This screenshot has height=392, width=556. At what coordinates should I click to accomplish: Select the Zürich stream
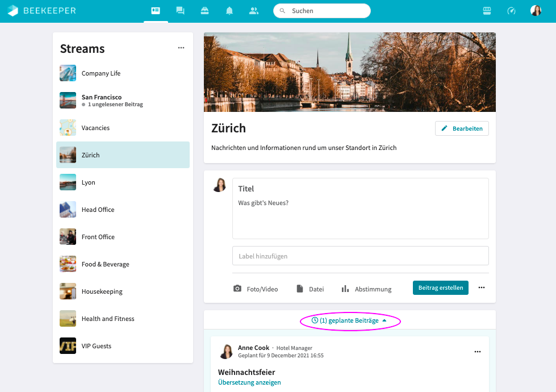pos(123,155)
